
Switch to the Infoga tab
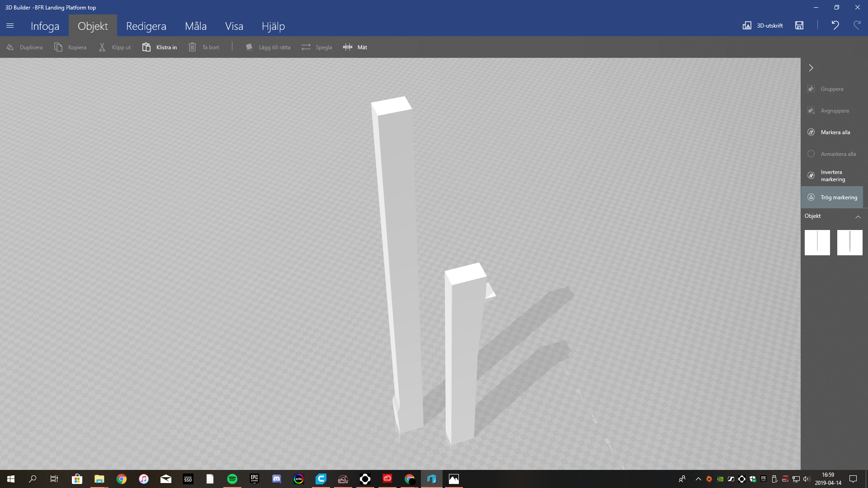coord(45,26)
